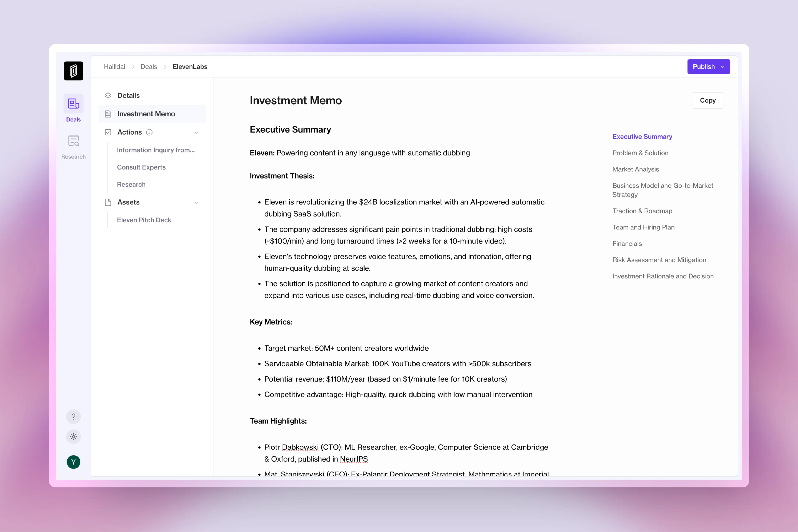
Task: Jump to Business Model and Go-to-Market Strategy
Action: coord(663,190)
